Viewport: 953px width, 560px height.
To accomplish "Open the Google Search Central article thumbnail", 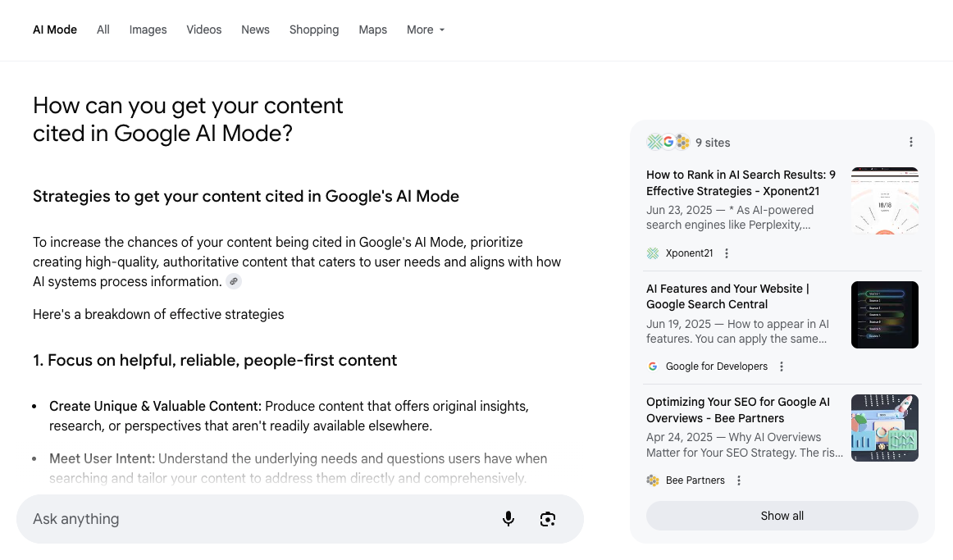I will point(885,315).
